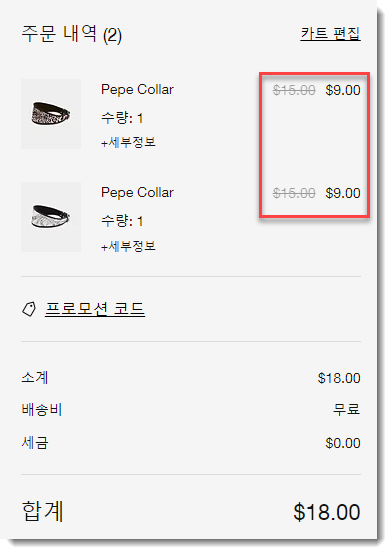Click the second item's struck-through $15.00 price
This screenshot has width=392, height=554.
(x=294, y=193)
